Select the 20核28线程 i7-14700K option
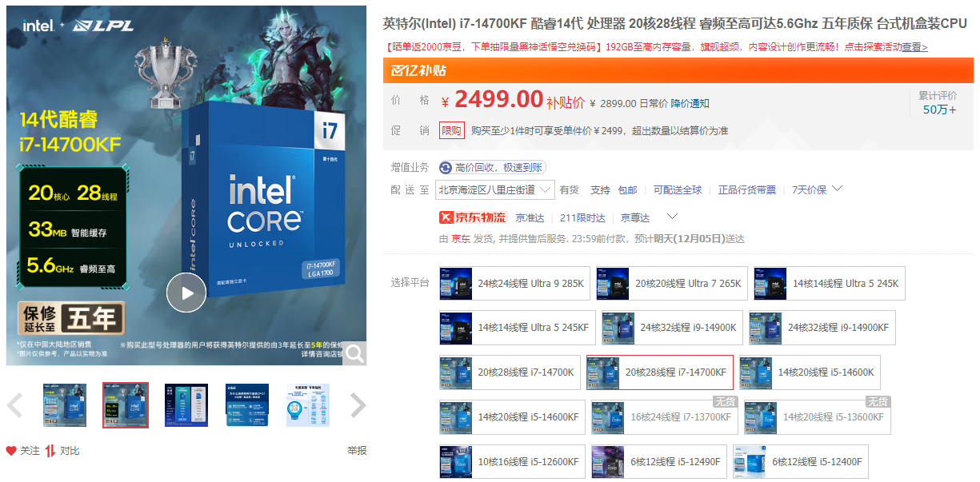 click(x=510, y=372)
